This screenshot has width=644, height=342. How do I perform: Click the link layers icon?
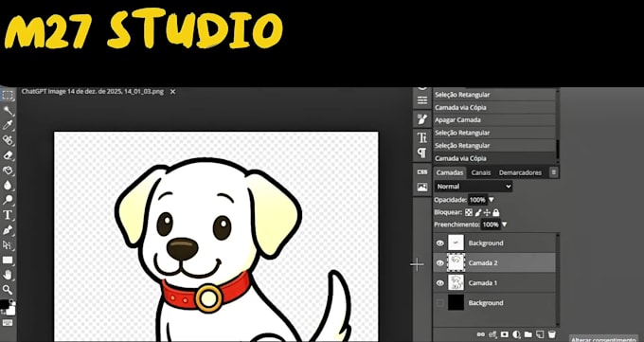480,334
